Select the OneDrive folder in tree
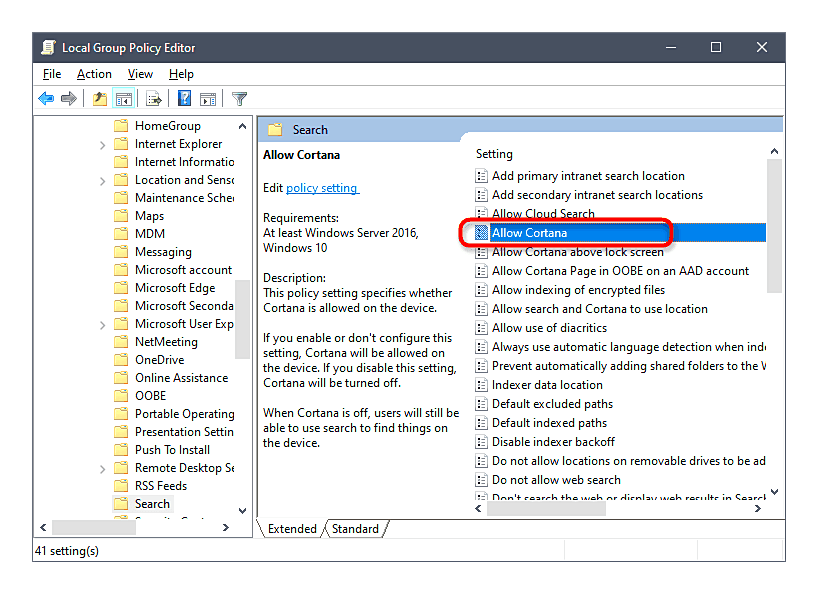The image size is (818, 594). click(159, 360)
